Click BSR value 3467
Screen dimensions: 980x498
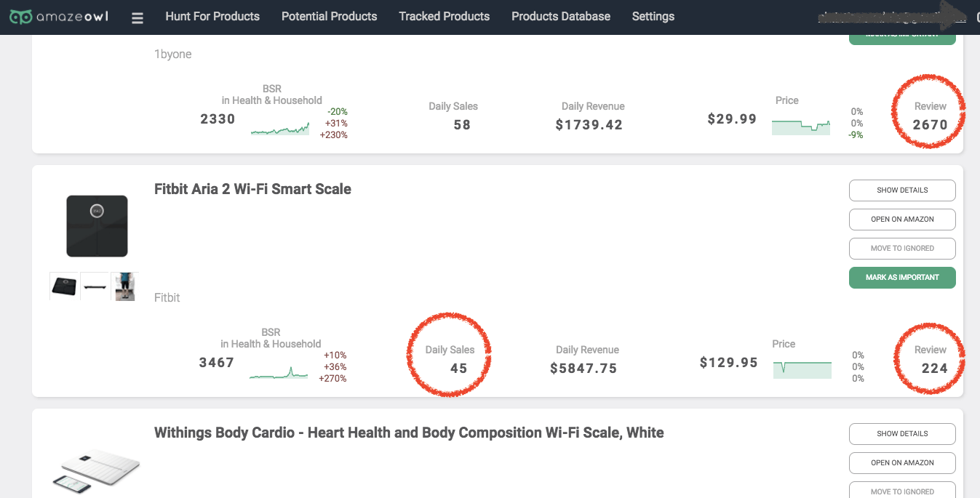[217, 363]
